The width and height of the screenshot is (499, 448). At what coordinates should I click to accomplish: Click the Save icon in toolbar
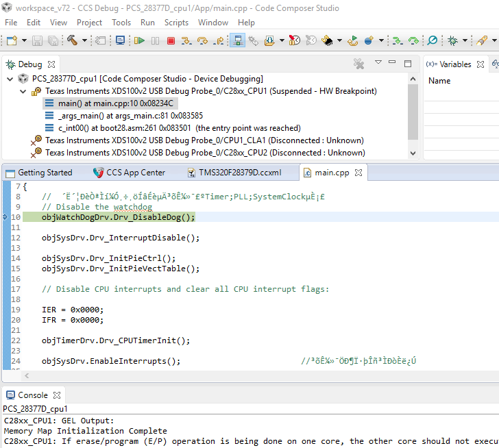37,40
